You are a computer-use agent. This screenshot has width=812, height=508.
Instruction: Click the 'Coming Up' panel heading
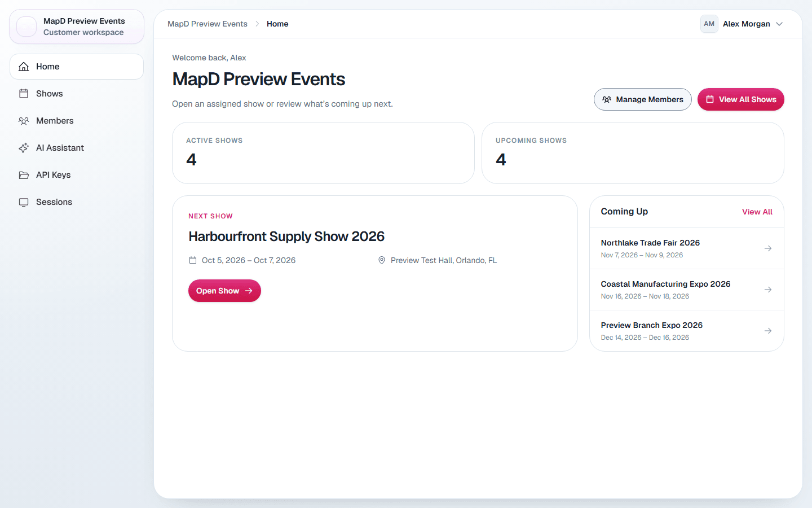(x=624, y=212)
